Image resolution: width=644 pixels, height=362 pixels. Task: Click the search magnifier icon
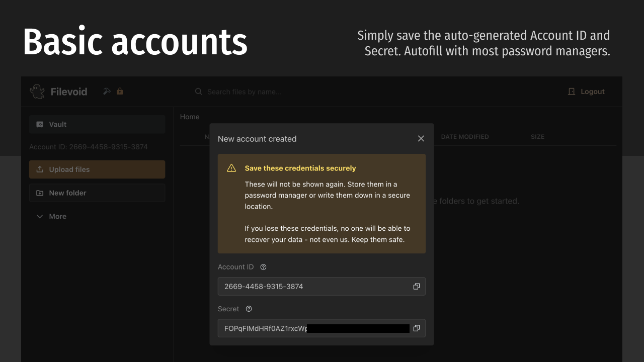tap(199, 92)
